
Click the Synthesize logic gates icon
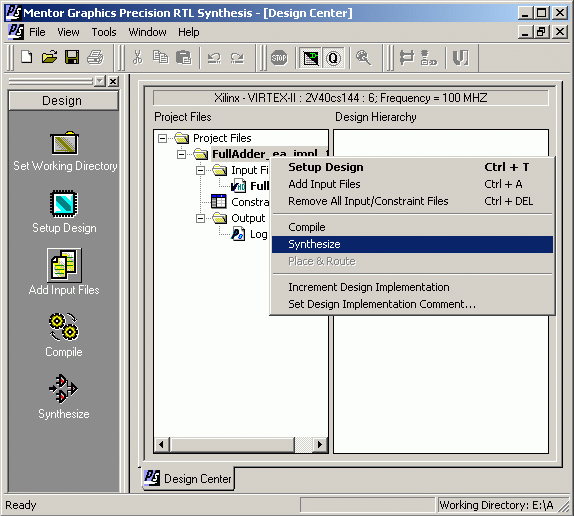pos(63,389)
